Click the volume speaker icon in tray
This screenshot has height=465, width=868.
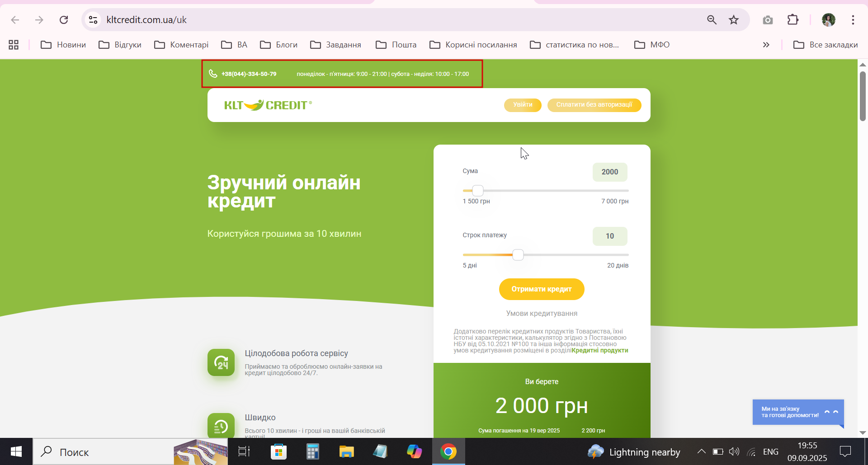[734, 451]
